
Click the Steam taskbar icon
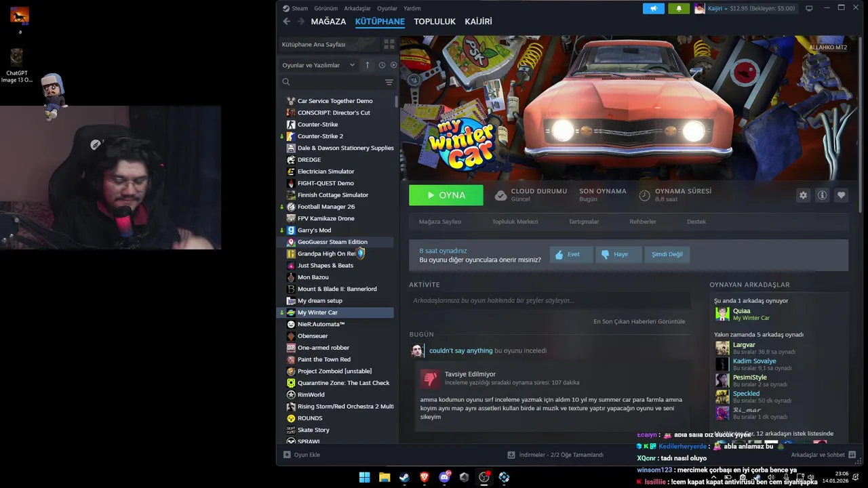(x=404, y=477)
